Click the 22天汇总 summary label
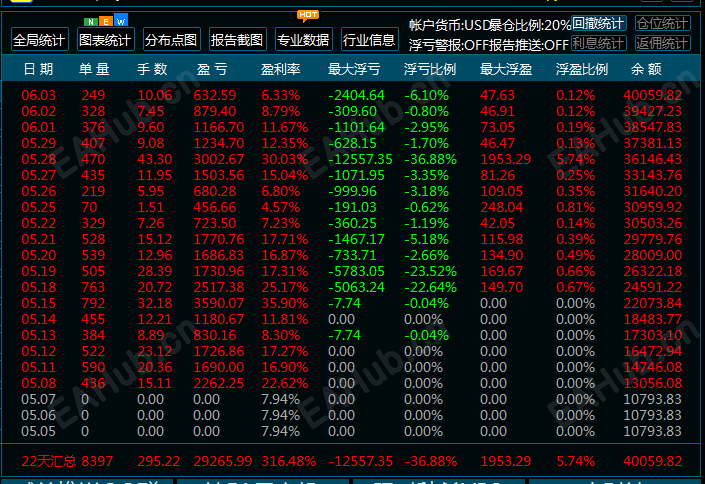 pos(49,462)
